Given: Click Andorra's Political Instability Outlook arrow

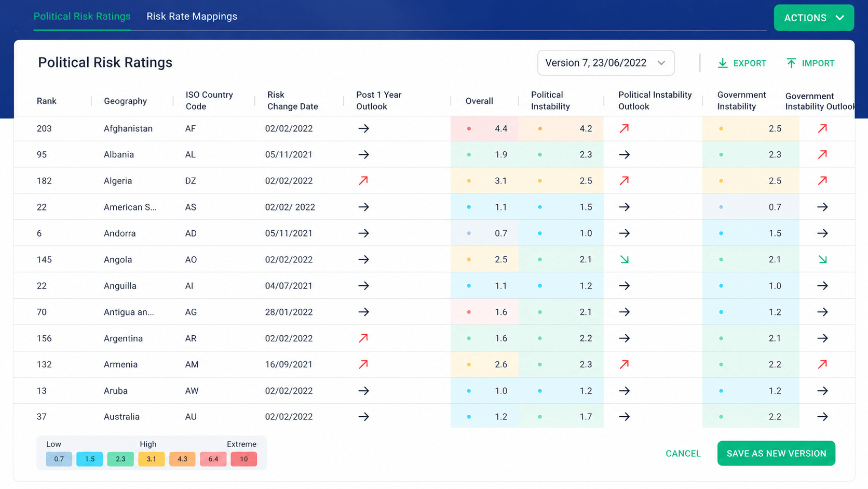Looking at the screenshot, I should point(625,233).
